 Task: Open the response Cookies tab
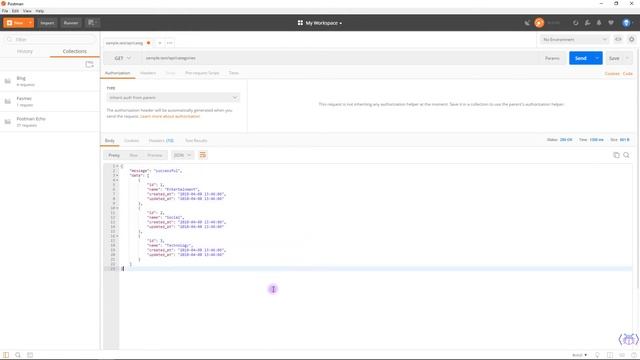[x=131, y=140]
